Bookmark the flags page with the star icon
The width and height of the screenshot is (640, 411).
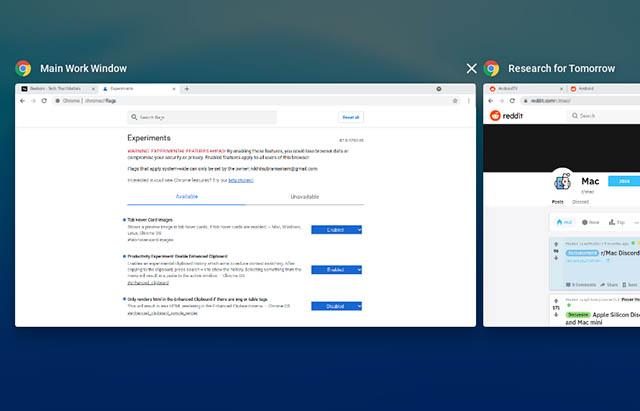point(455,100)
